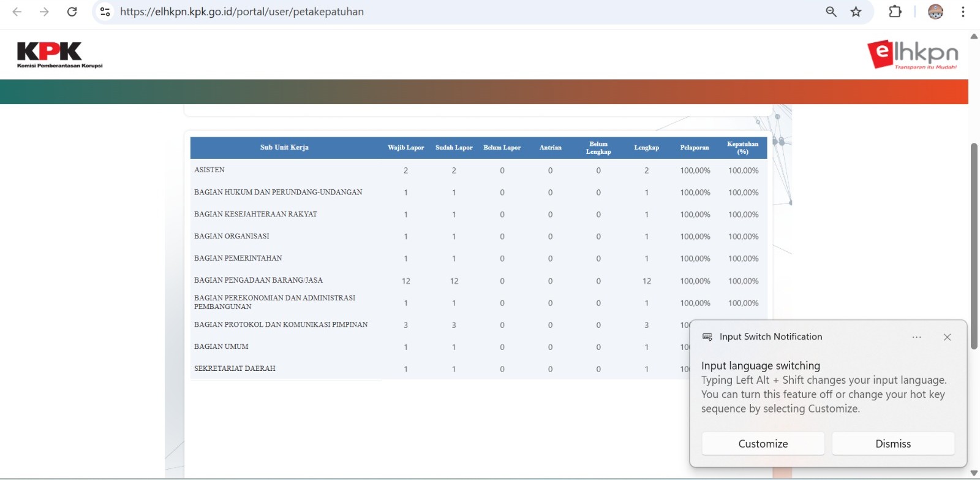Viewport: 980px width, 480px height.
Task: Close the Input Switch Notification
Action: tap(947, 337)
